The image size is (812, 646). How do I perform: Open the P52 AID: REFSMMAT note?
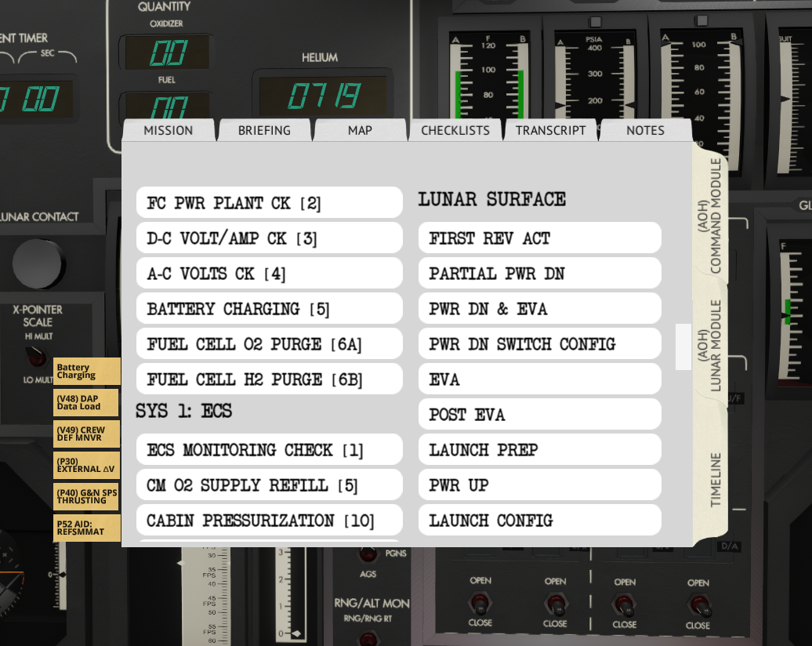86,528
